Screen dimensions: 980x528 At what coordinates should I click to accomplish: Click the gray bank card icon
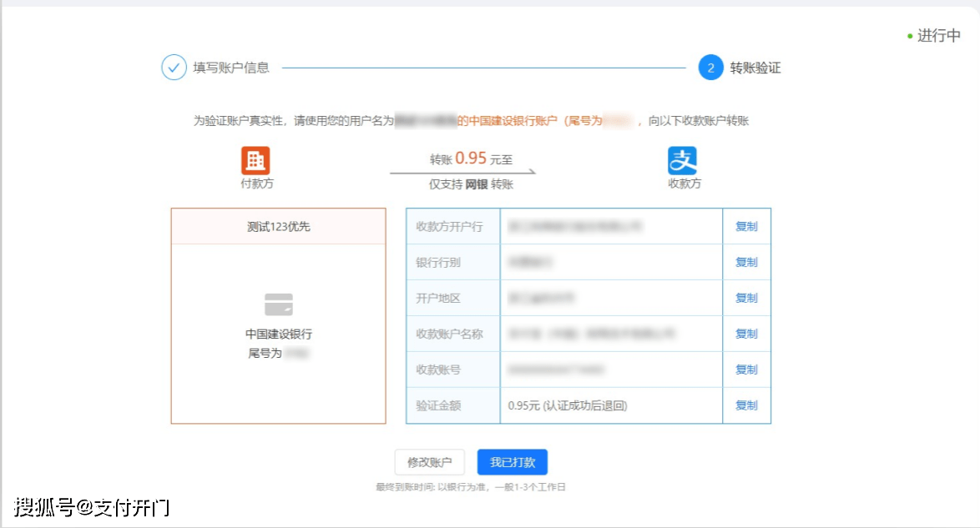coord(279,304)
